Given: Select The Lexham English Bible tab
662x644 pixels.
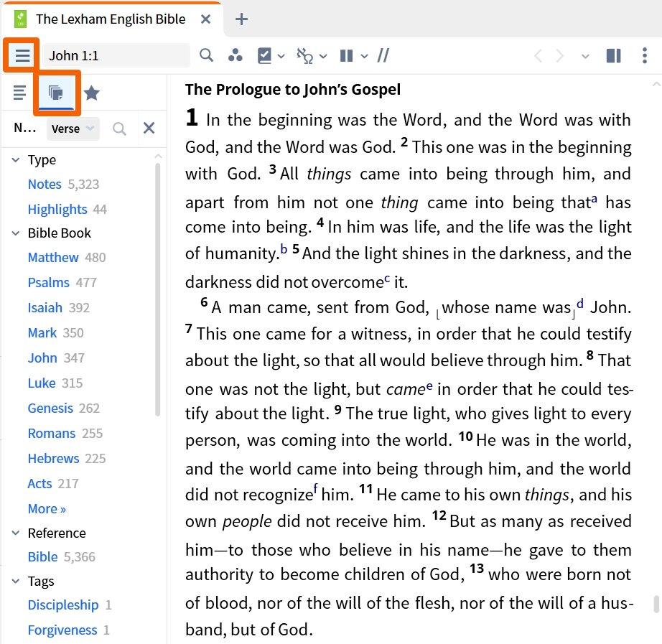Looking at the screenshot, I should [x=111, y=19].
